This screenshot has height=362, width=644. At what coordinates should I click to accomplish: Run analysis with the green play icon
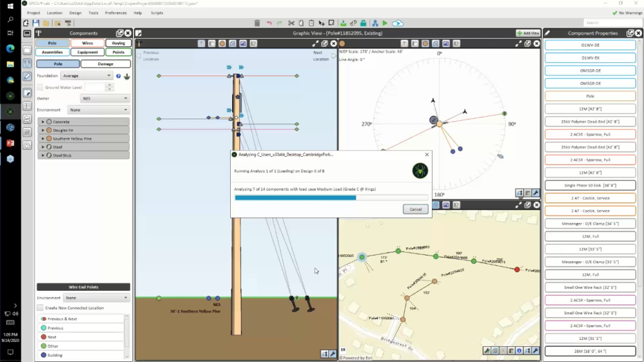(385, 23)
